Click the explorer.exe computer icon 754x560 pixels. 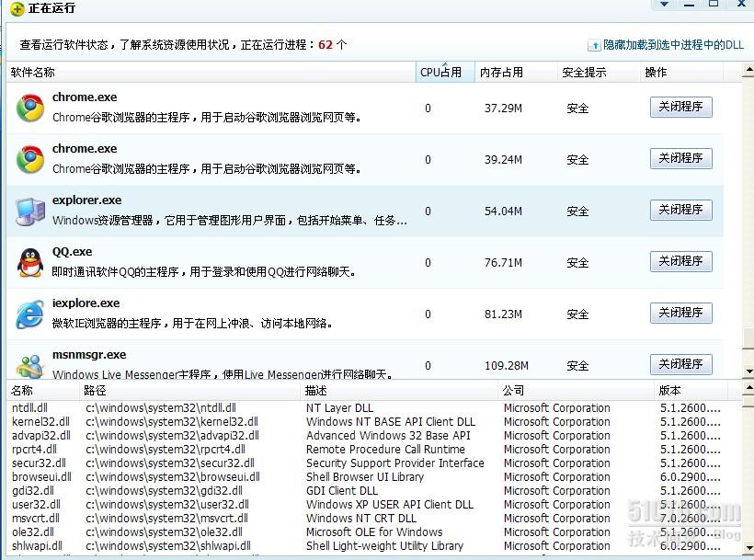[29, 211]
